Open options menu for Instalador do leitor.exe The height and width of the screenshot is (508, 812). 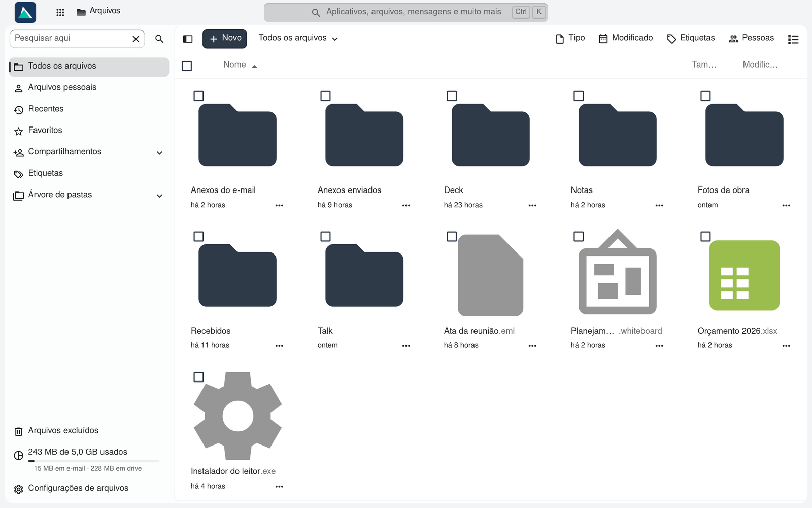tap(279, 487)
